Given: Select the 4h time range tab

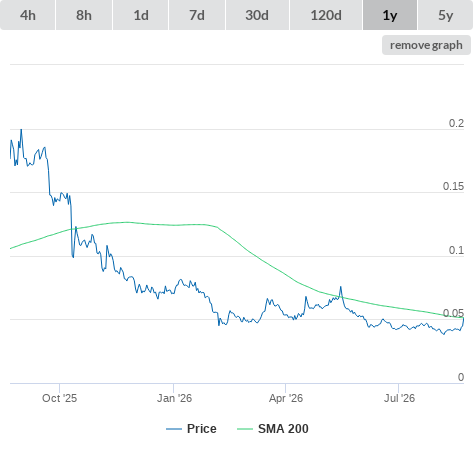Looking at the screenshot, I should point(28,15).
